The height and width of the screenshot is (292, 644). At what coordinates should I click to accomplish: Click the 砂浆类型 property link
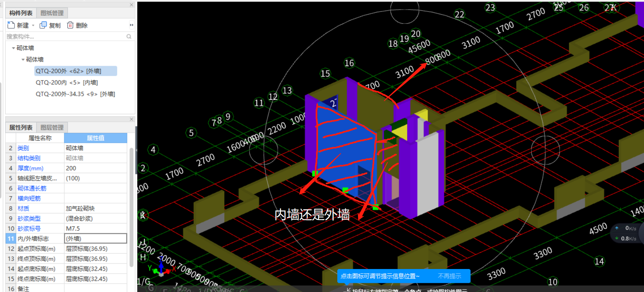pos(29,218)
